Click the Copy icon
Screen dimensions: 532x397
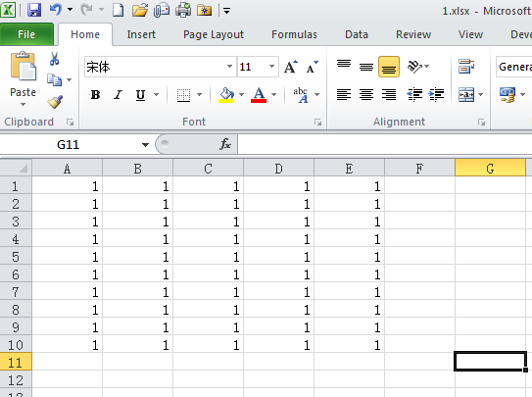point(54,79)
